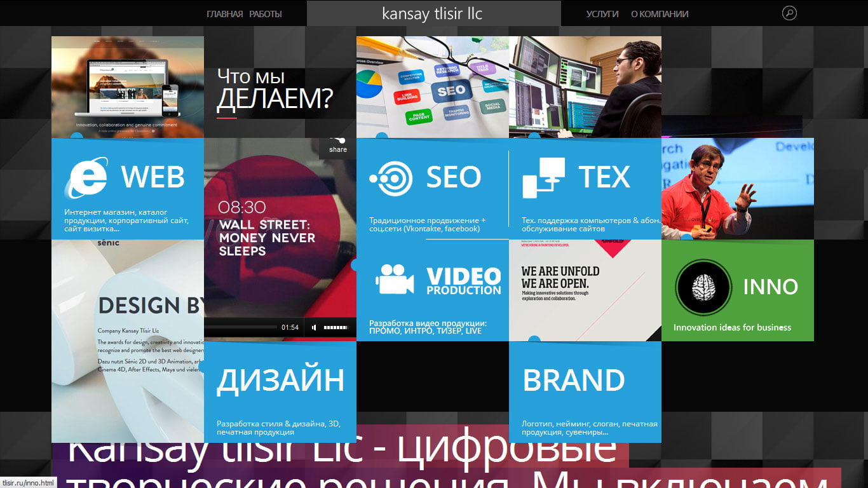Adjust the video volume level bar
This screenshot has width=868, height=488.
(336, 327)
